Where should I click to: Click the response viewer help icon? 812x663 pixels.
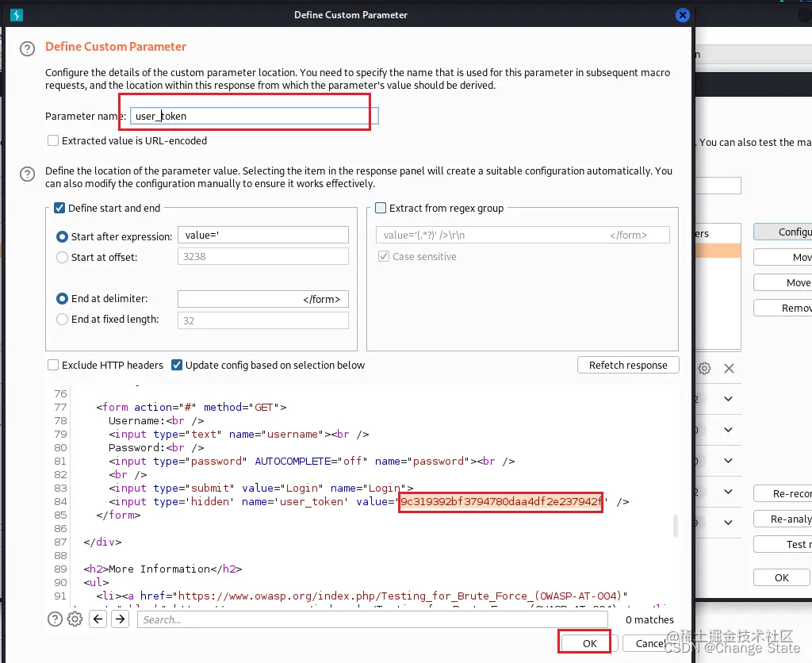[55, 619]
